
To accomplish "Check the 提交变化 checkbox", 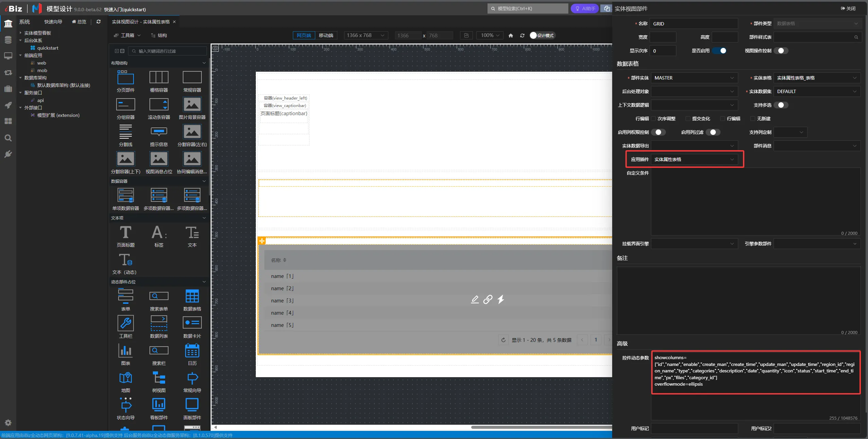I will coord(688,119).
